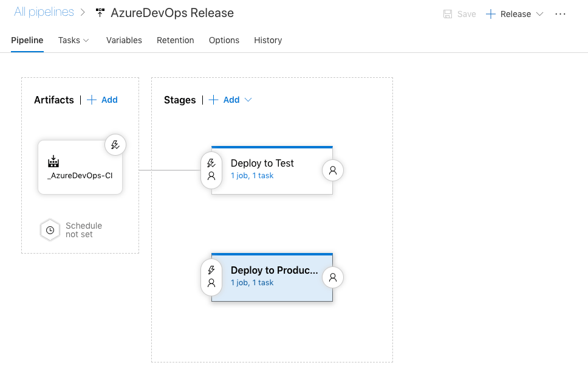
Task: Add a new artifact
Action: tap(103, 100)
